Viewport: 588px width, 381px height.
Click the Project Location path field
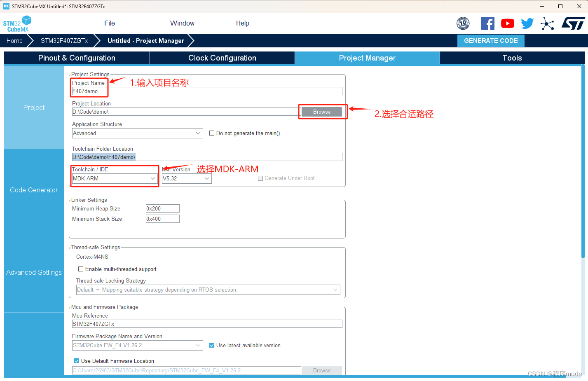(x=186, y=112)
